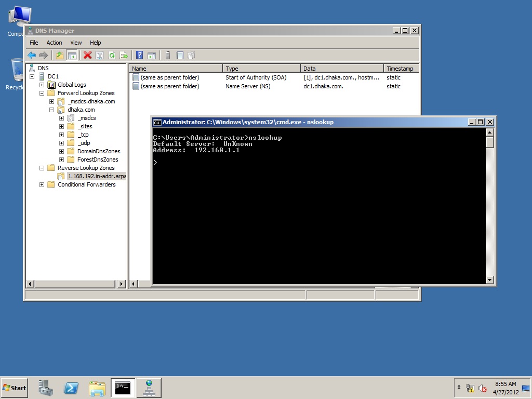532x399 pixels.
Task: Expand the _sites folder
Action: [x=61, y=126]
